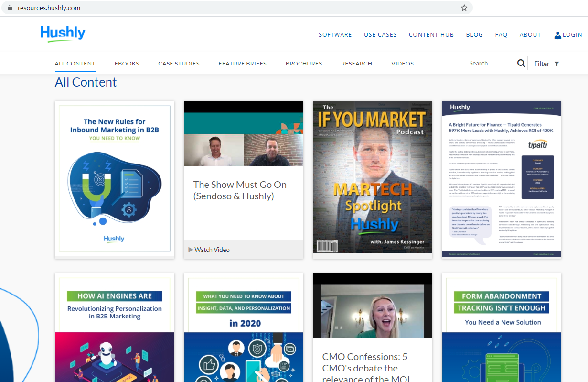Open the USE CASES menu

[380, 35]
